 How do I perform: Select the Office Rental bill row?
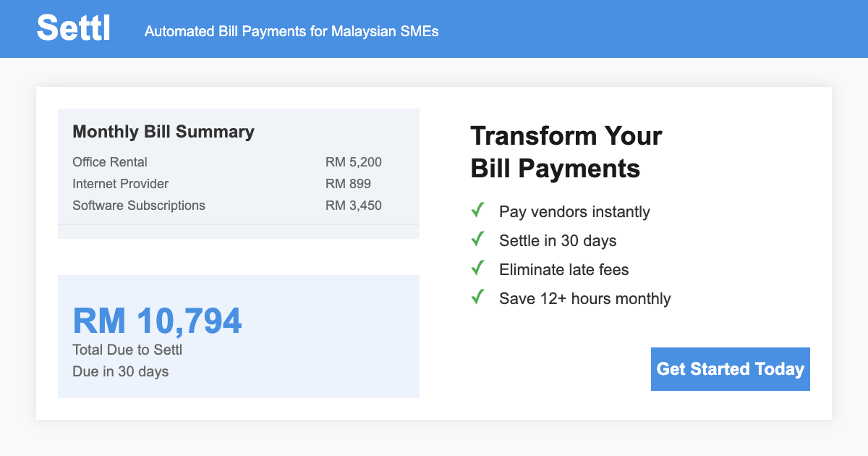[227, 162]
